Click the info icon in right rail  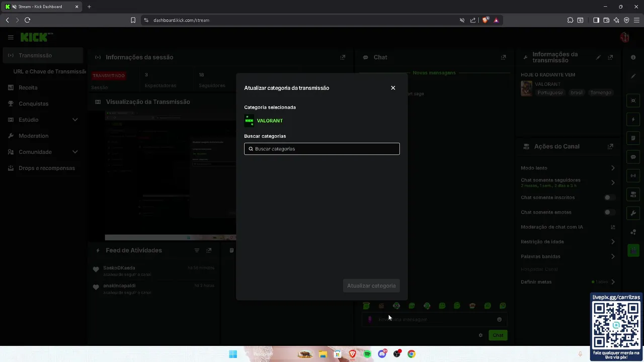click(633, 57)
